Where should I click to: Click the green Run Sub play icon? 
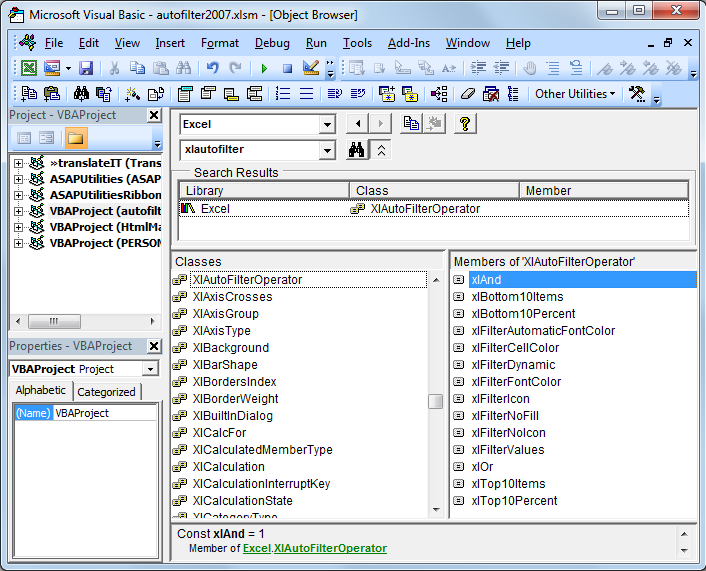point(264,68)
